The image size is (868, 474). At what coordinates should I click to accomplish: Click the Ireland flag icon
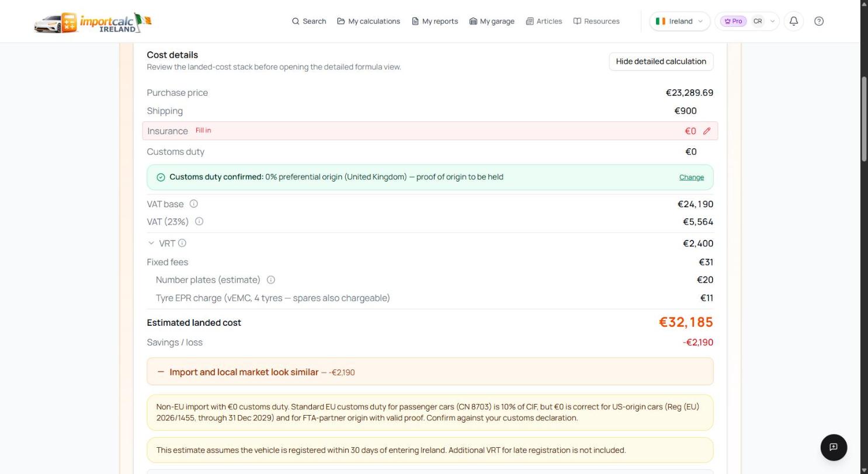[661, 21]
